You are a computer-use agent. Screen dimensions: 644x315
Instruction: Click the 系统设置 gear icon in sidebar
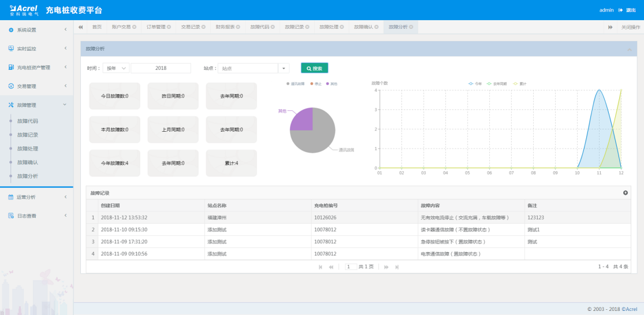[11, 30]
